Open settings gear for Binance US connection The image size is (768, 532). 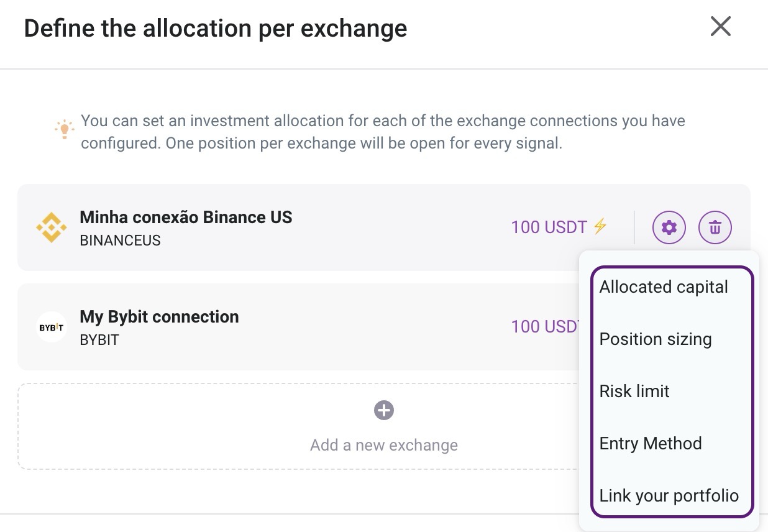(x=669, y=227)
